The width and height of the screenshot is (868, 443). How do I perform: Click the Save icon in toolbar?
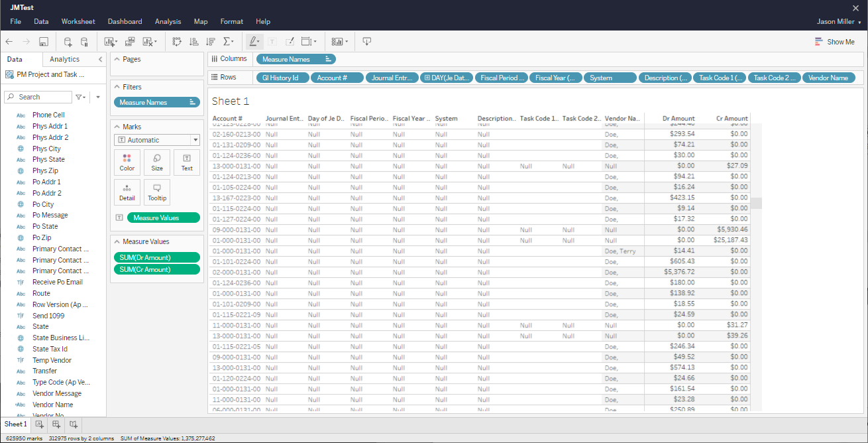click(x=44, y=42)
